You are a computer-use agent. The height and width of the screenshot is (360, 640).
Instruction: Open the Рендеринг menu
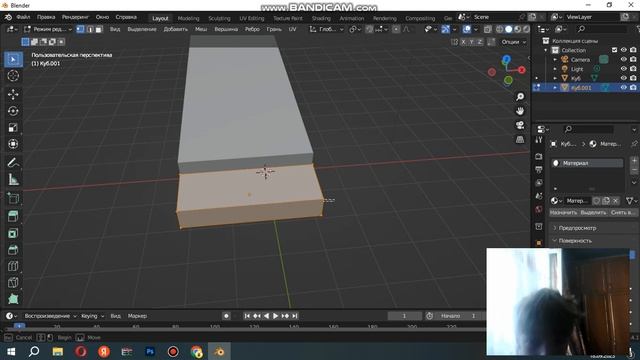(x=75, y=17)
